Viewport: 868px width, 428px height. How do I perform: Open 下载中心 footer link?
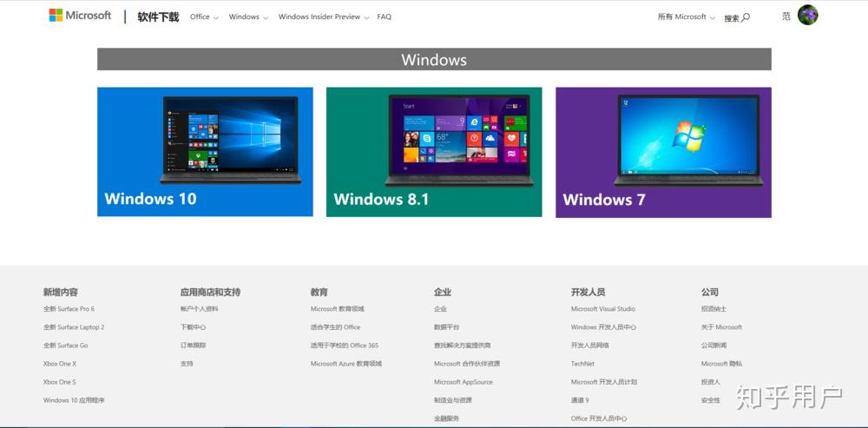pyautogui.click(x=193, y=327)
